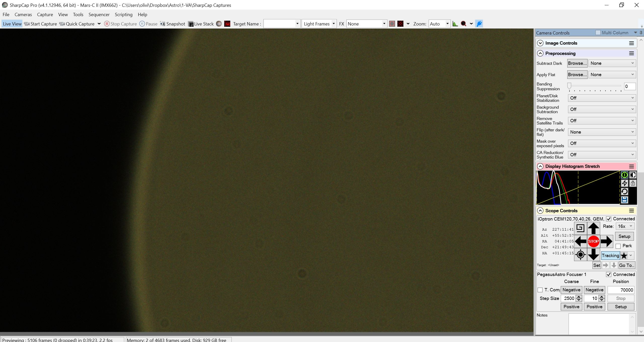Image resolution: width=644 pixels, height=342 pixels.
Task: Open the slew Rate dropdown
Action: (x=625, y=226)
